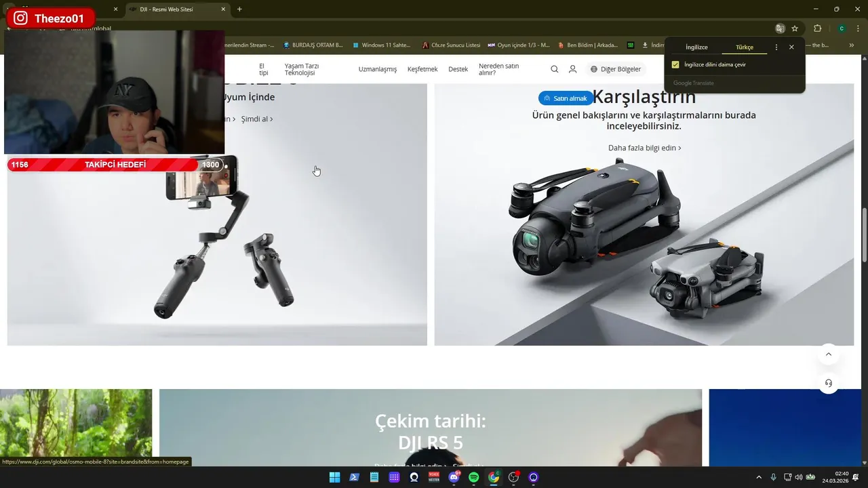This screenshot has height=488, width=868.
Task: Open the DJI site search magnifier
Action: pos(554,69)
